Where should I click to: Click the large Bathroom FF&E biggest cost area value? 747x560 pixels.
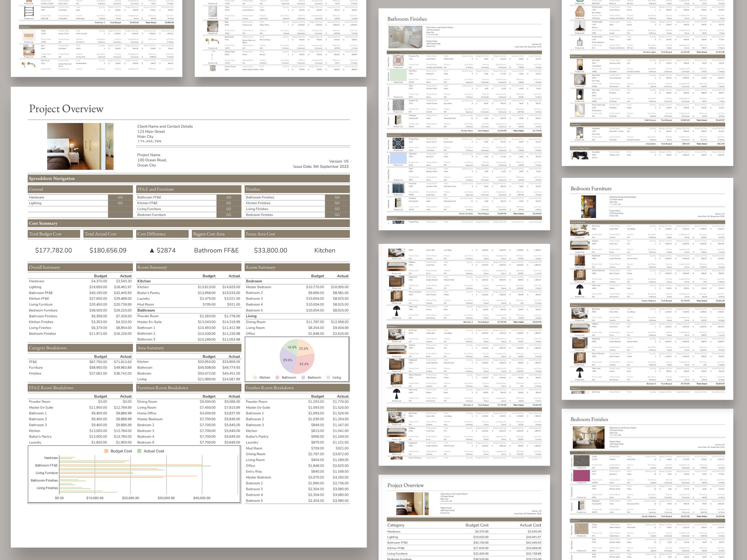coord(217,250)
